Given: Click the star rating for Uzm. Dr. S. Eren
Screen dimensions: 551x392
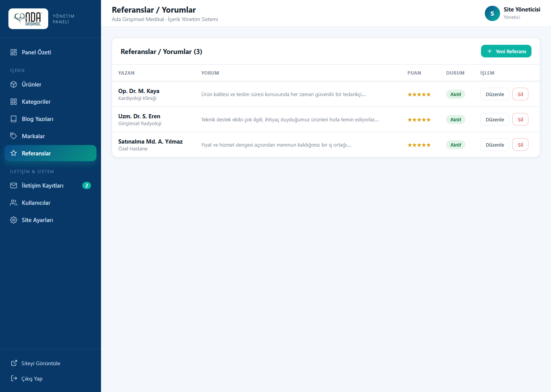Looking at the screenshot, I should coord(419,120).
